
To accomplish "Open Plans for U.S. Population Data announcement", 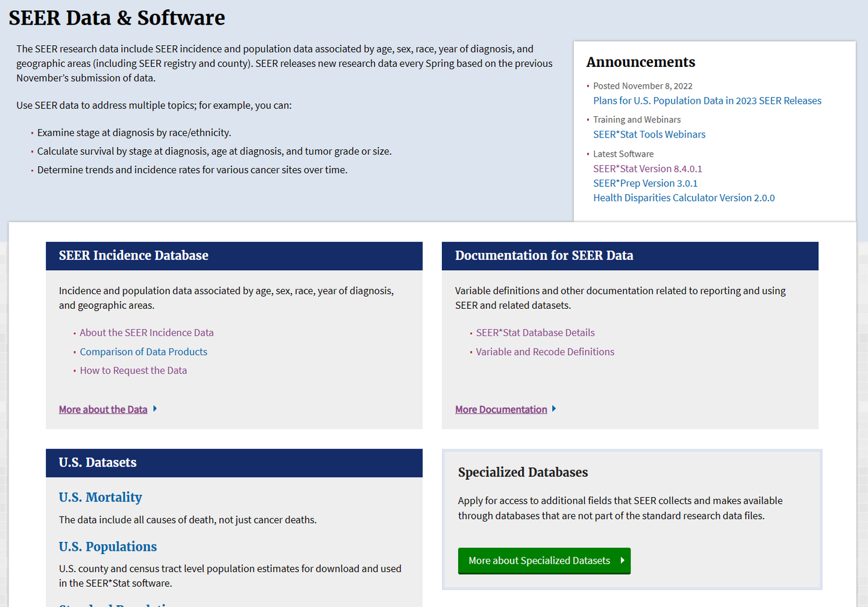I will click(x=707, y=101).
